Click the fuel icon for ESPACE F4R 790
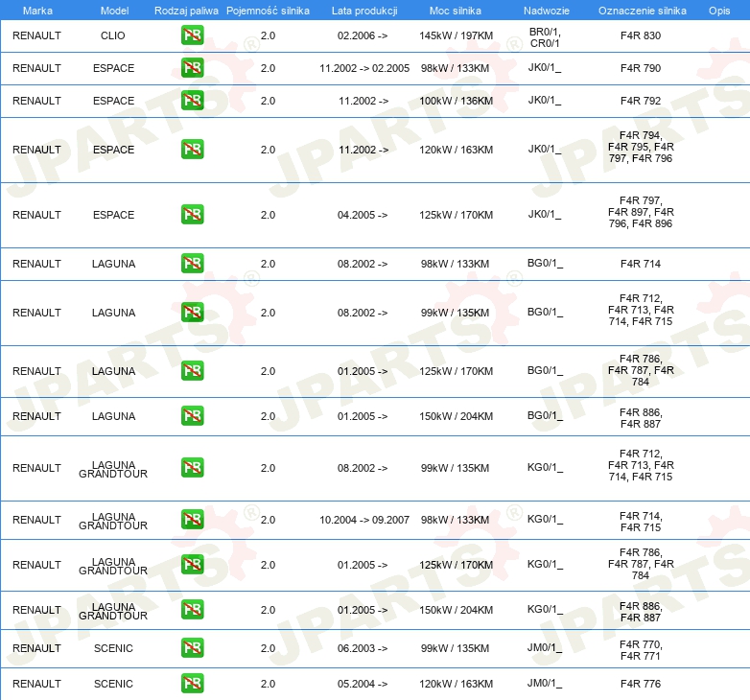 pyautogui.click(x=192, y=68)
